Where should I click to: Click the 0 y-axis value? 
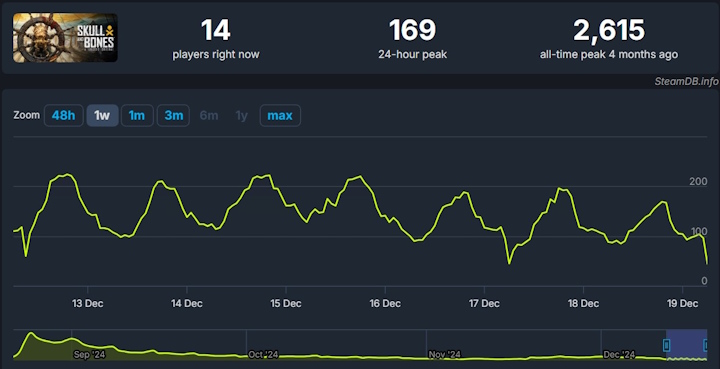(x=704, y=281)
